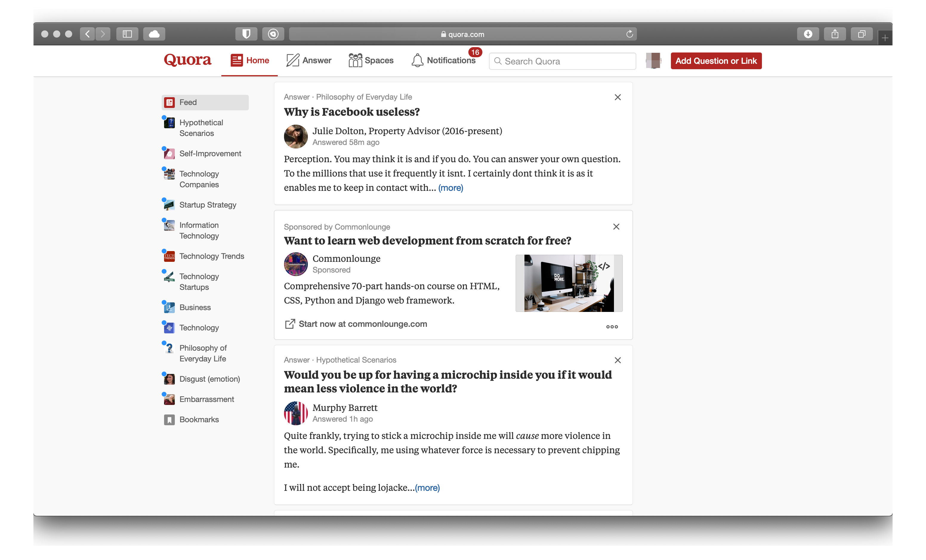Click the red 16 notifications badge
The image size is (926, 560).
point(475,52)
